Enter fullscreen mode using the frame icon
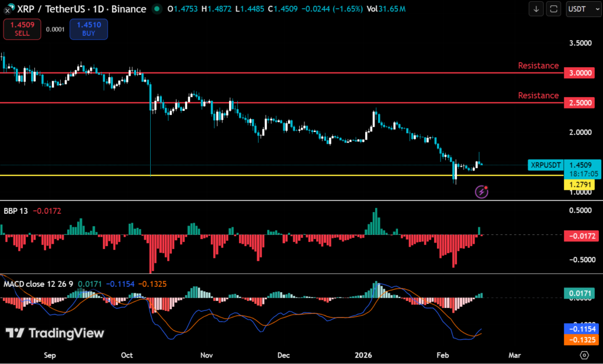Screen dimensions: 603x364 pyautogui.click(x=554, y=9)
